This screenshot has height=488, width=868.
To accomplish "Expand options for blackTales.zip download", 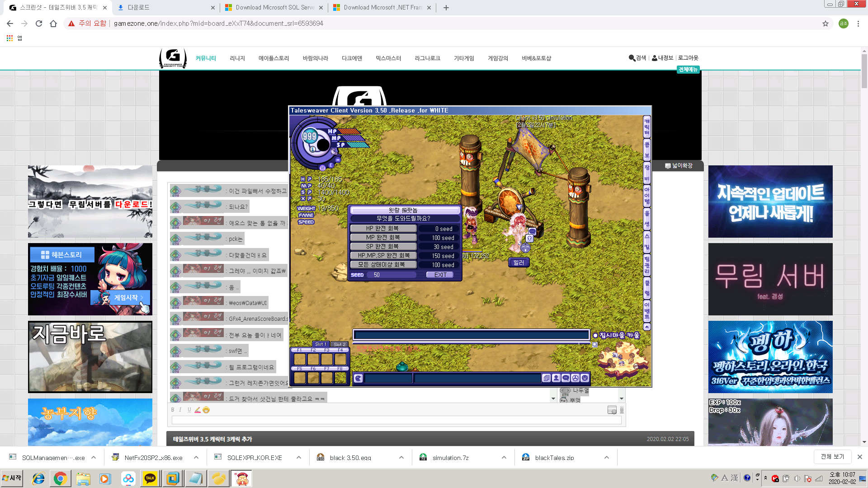I will tap(607, 457).
